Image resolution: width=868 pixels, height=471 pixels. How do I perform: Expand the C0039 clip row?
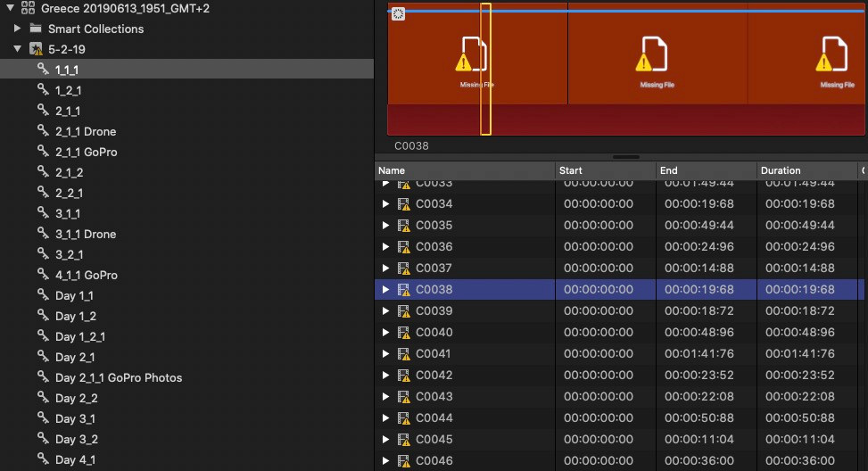[x=386, y=310]
